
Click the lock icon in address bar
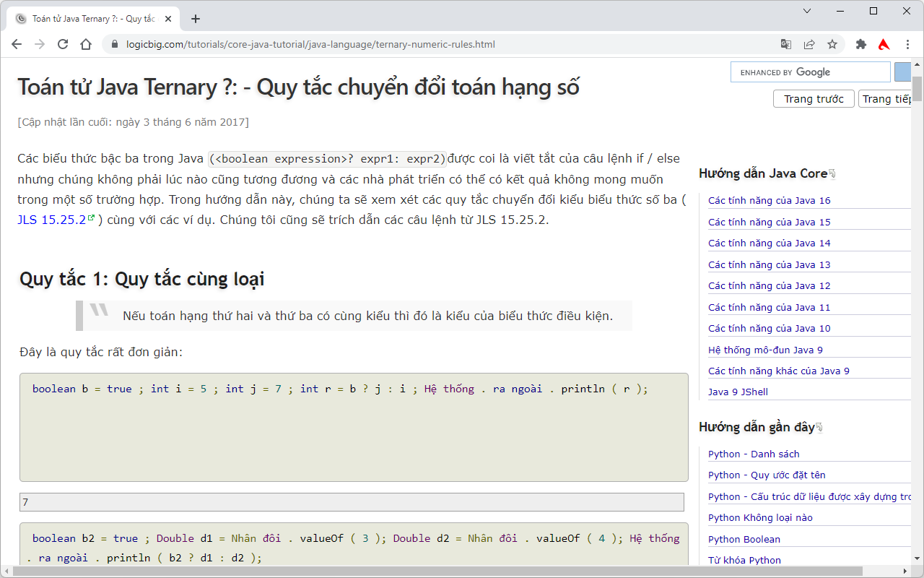click(x=114, y=44)
